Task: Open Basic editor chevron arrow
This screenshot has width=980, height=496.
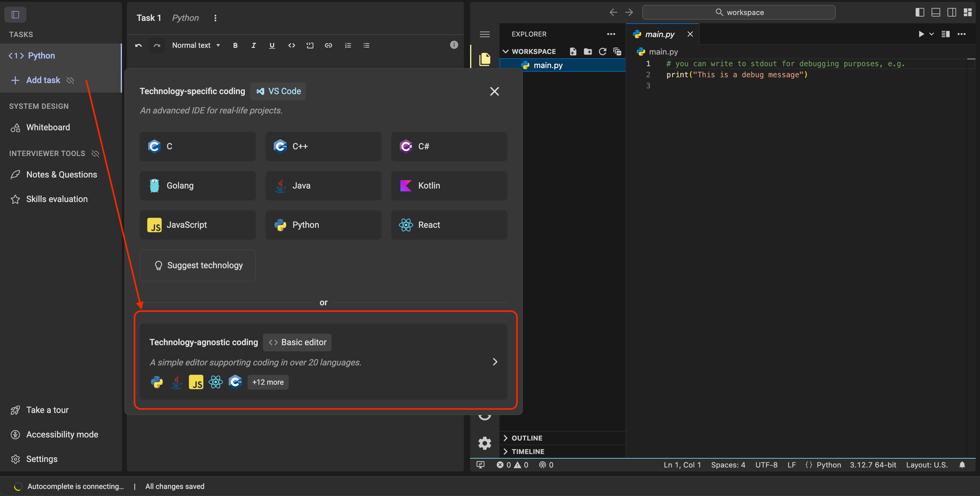Action: 495,362
